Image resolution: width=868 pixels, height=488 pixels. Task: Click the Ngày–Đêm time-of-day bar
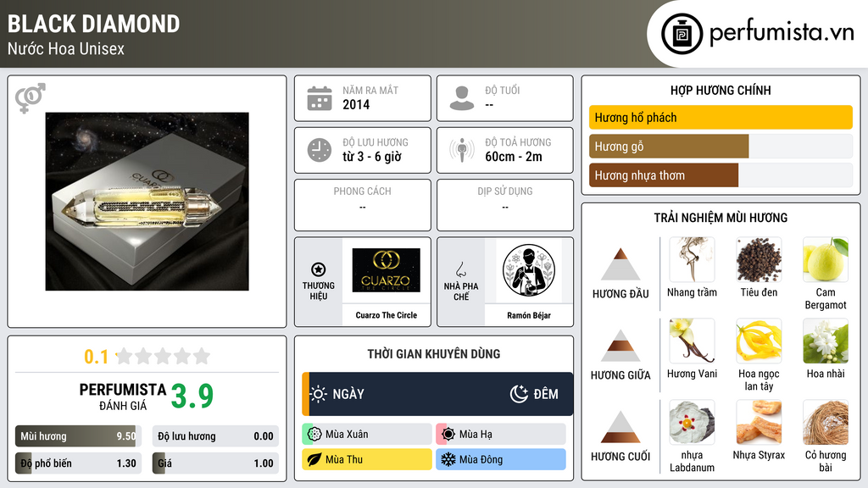437,394
